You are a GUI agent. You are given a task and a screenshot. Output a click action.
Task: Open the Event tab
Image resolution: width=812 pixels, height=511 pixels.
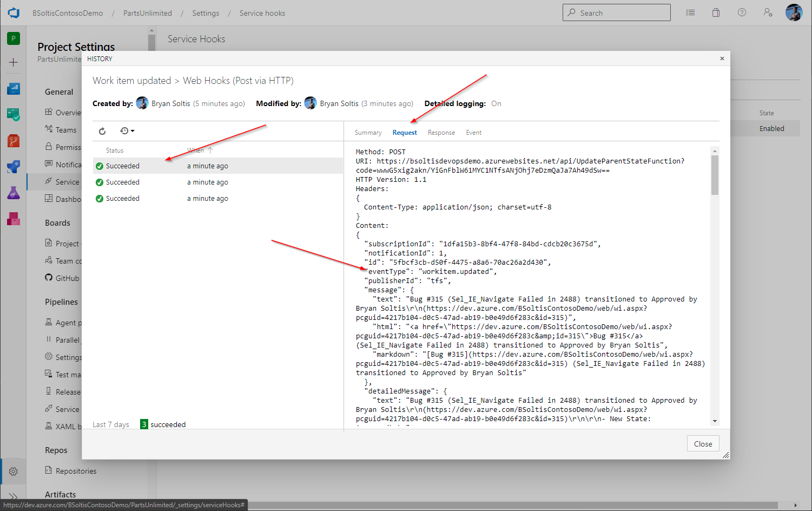(473, 133)
